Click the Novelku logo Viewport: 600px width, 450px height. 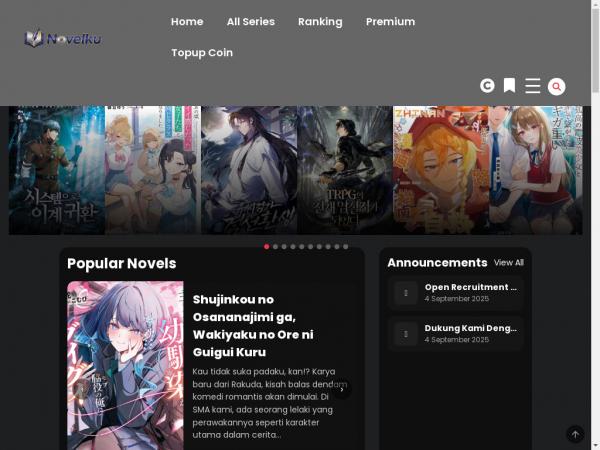coord(63,38)
